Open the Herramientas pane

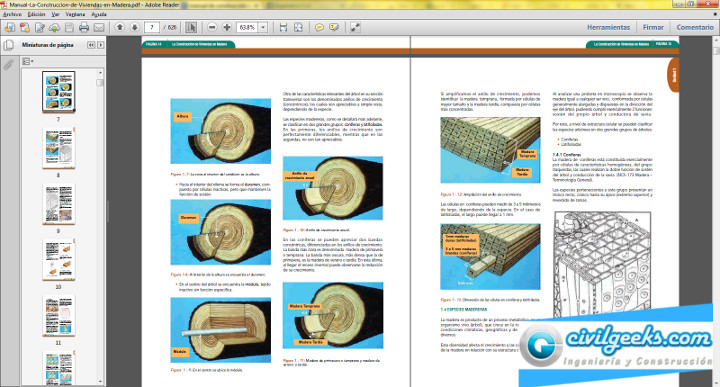pyautogui.click(x=608, y=28)
